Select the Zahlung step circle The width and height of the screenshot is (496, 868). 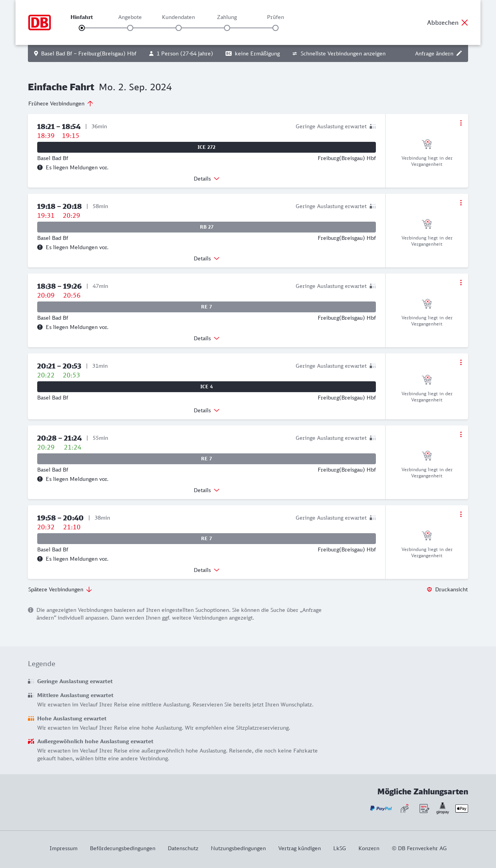[227, 28]
